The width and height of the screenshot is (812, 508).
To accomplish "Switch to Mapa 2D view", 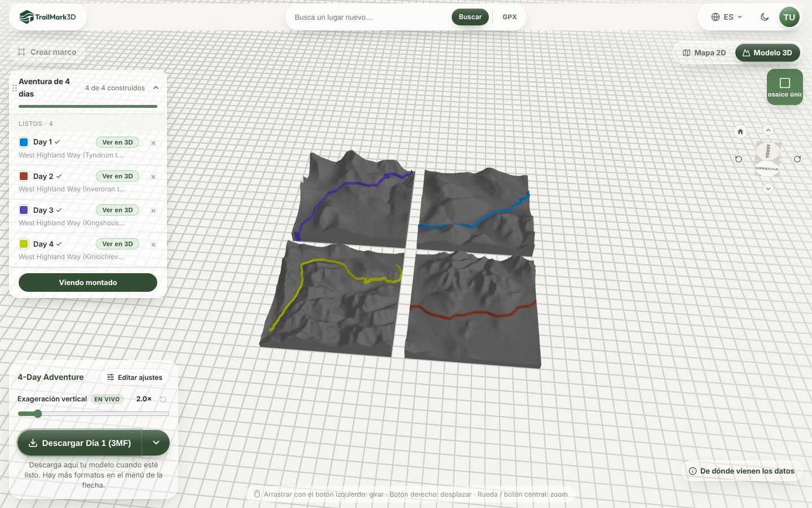I will coord(704,52).
